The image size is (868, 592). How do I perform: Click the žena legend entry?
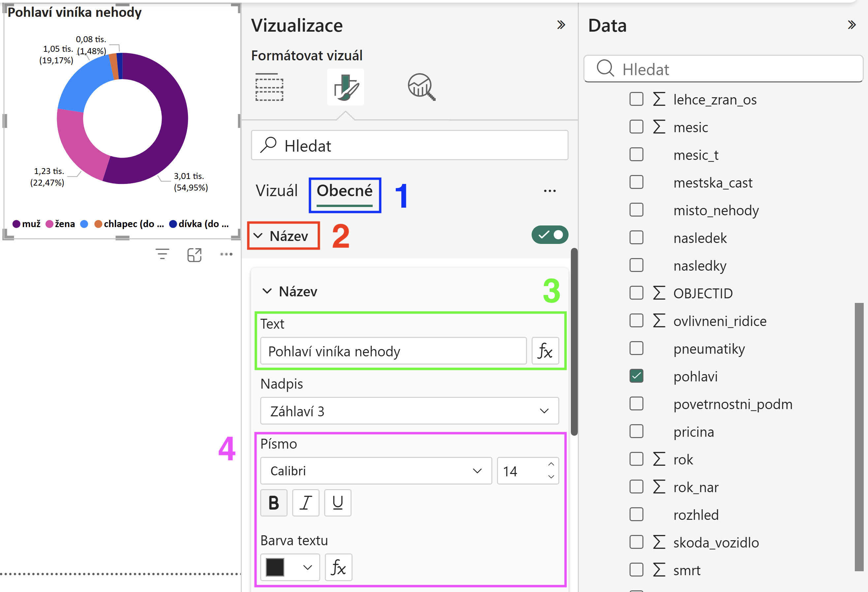(x=60, y=224)
